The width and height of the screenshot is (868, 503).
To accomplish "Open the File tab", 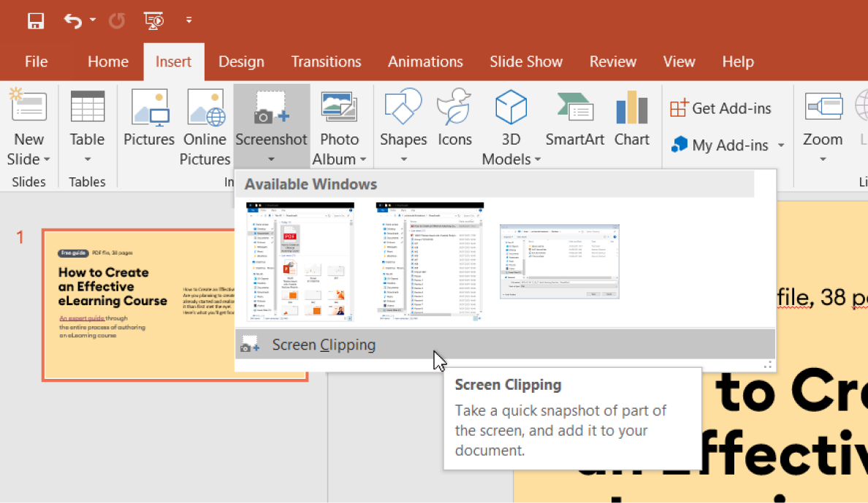I will point(36,61).
